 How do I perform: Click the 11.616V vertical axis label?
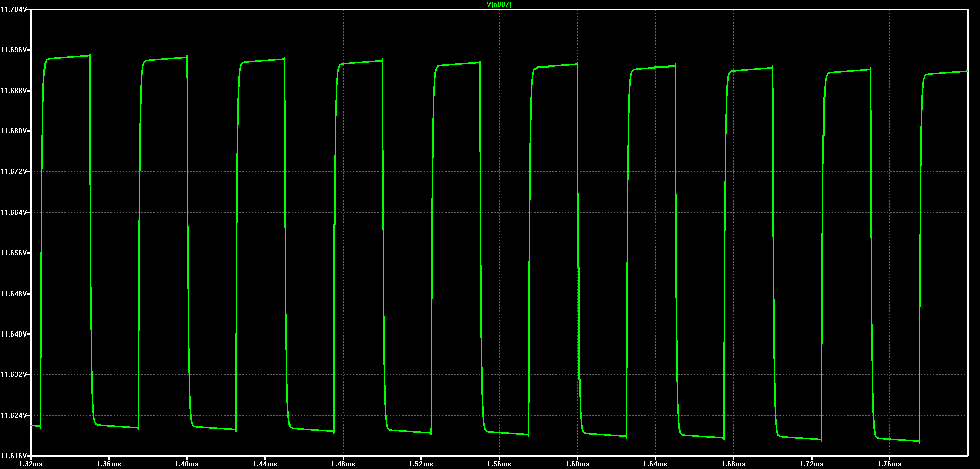coord(13,456)
